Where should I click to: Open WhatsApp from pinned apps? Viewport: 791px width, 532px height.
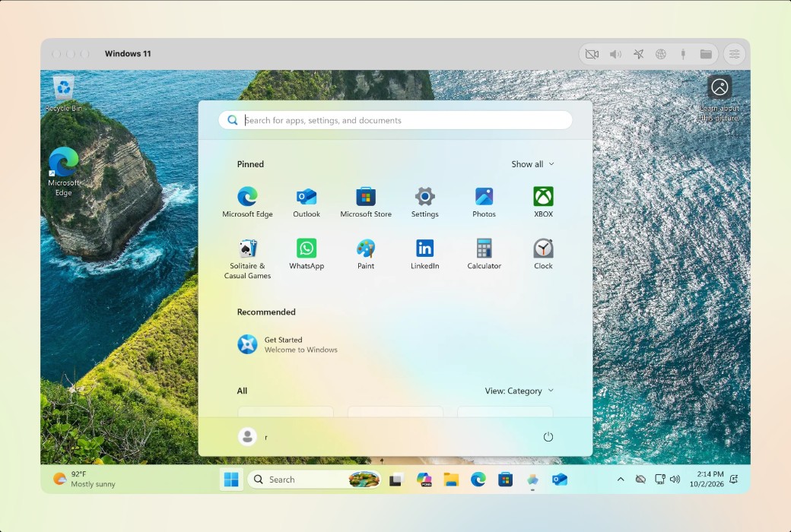(307, 254)
